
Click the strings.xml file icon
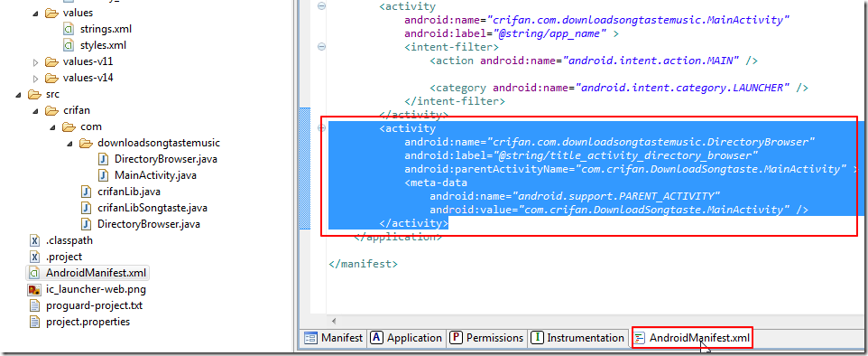(x=69, y=29)
